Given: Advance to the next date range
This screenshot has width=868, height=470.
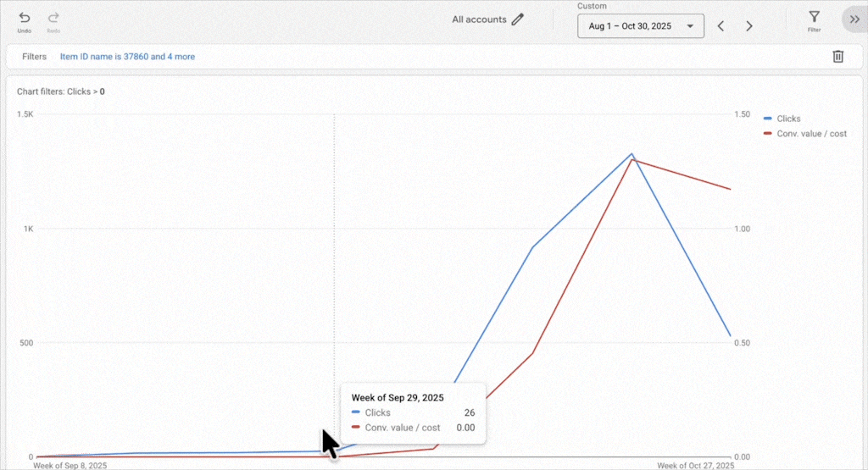Looking at the screenshot, I should (749, 26).
